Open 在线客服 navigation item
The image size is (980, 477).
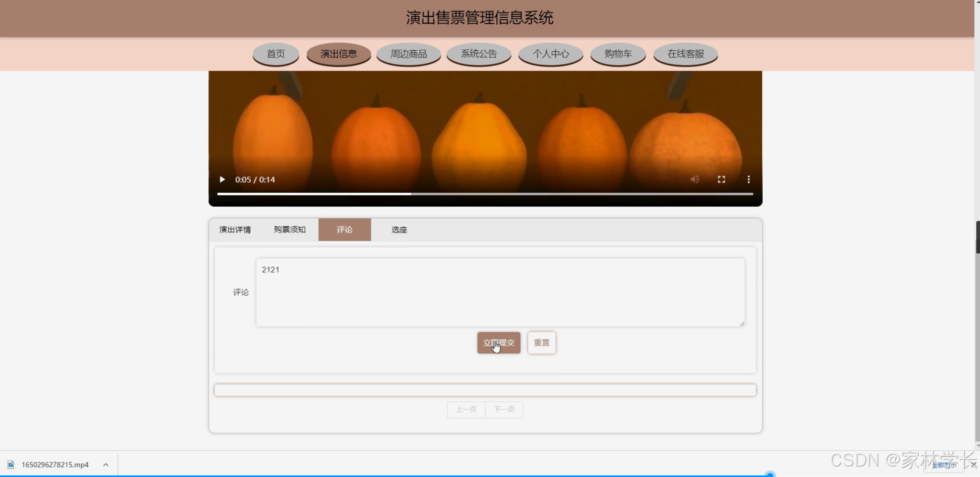(686, 54)
